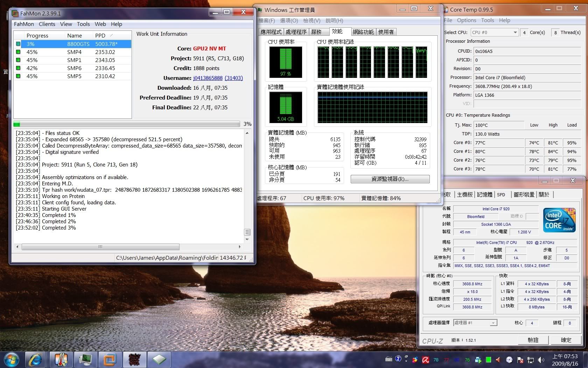Image resolution: width=588 pixels, height=368 pixels.
Task: Click the red Avira tray icon
Action: [x=426, y=360]
